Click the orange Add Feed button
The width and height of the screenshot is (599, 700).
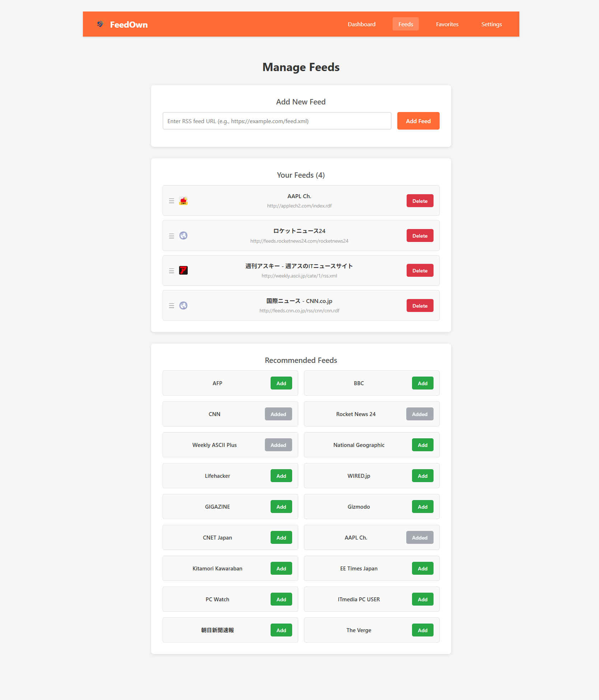click(418, 121)
